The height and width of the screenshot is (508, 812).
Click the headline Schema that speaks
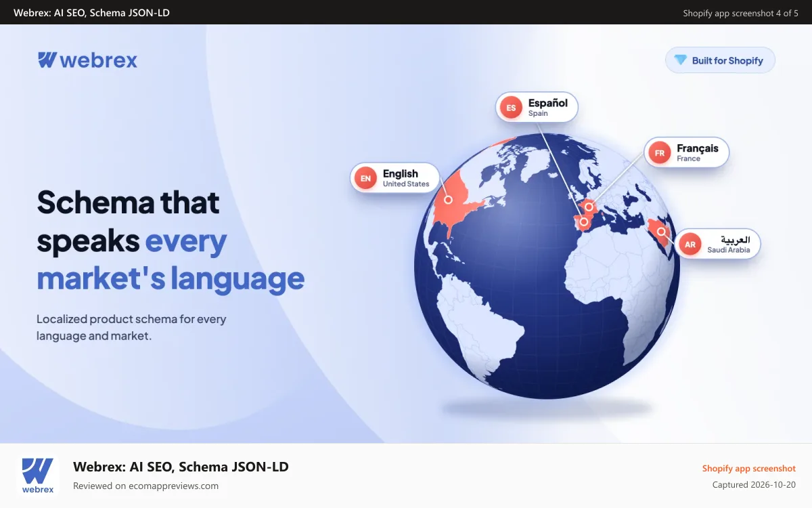(129, 221)
